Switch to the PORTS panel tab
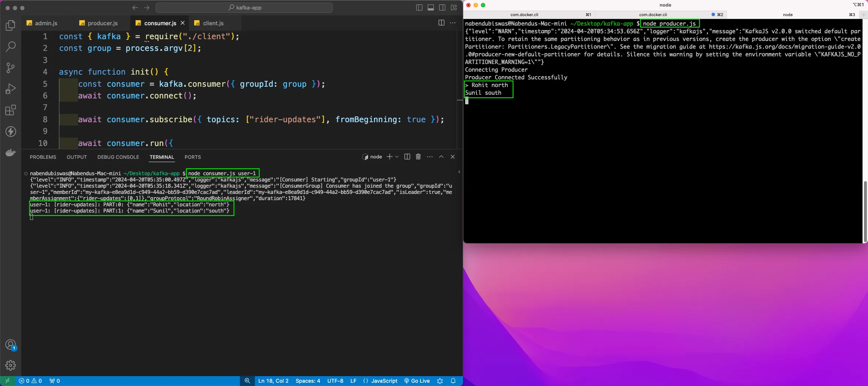Screen dimensions: 868x386 [193, 157]
